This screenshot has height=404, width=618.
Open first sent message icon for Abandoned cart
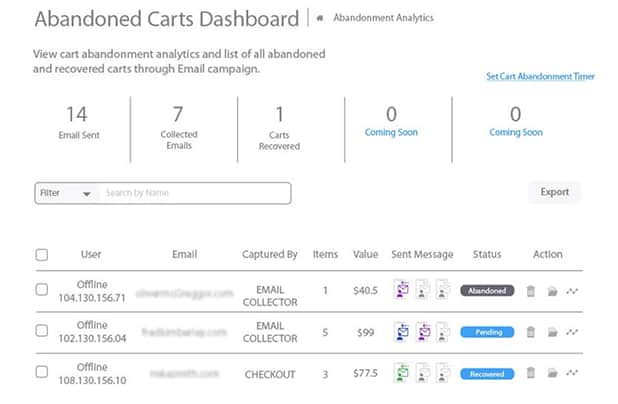click(401, 291)
